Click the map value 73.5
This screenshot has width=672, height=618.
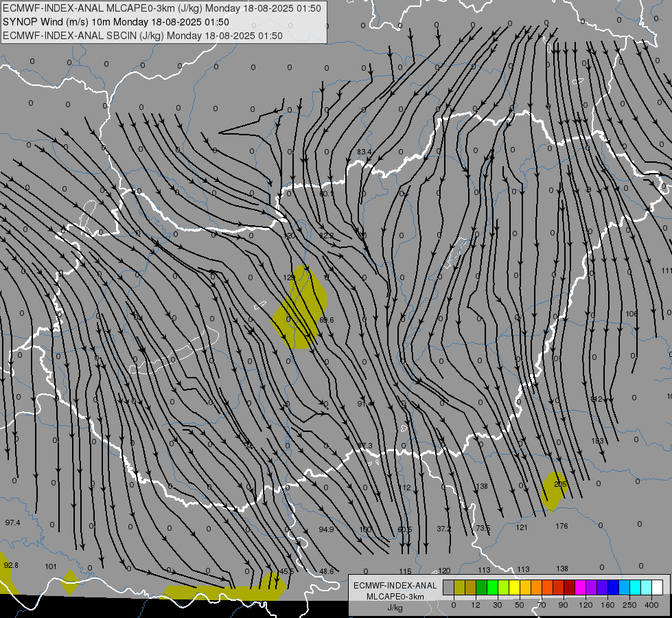click(483, 528)
